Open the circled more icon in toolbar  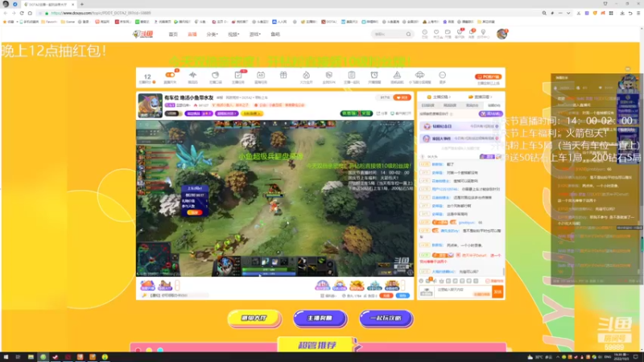[x=442, y=75]
